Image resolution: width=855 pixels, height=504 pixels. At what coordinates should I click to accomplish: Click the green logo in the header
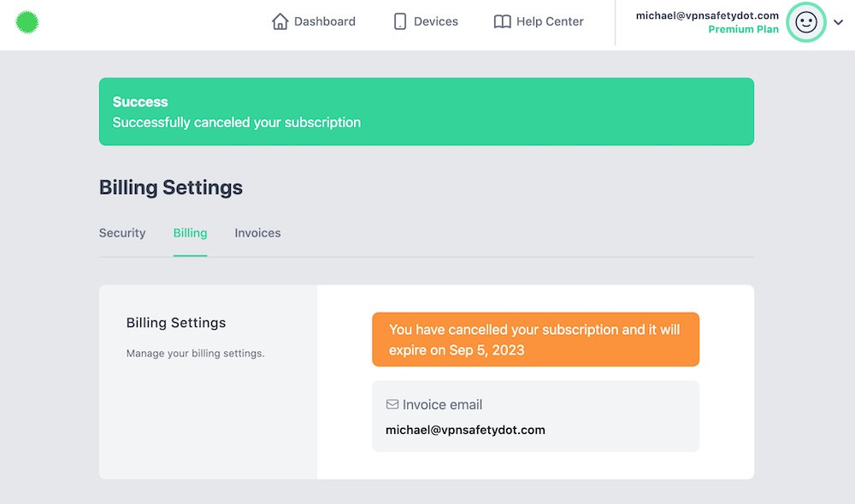tap(27, 22)
